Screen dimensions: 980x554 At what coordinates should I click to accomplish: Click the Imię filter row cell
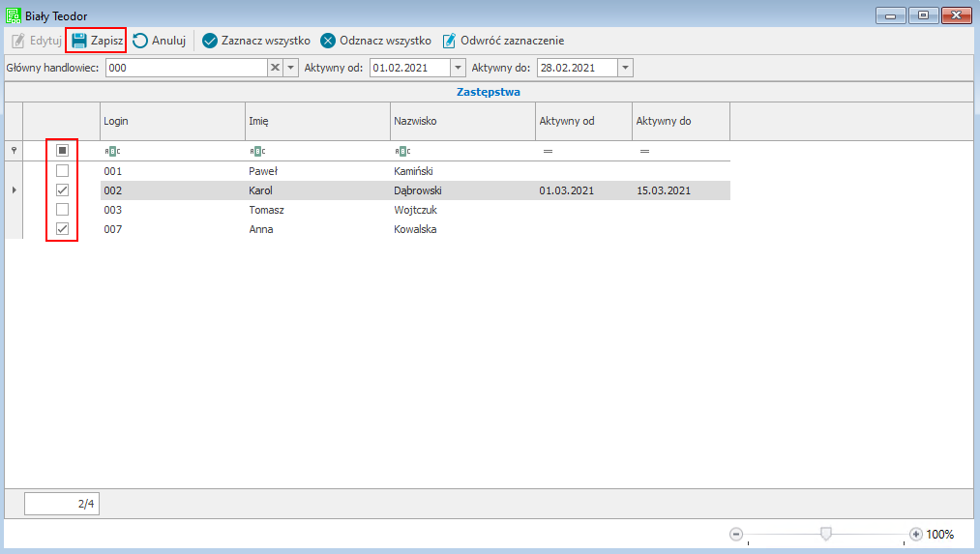[x=319, y=151]
